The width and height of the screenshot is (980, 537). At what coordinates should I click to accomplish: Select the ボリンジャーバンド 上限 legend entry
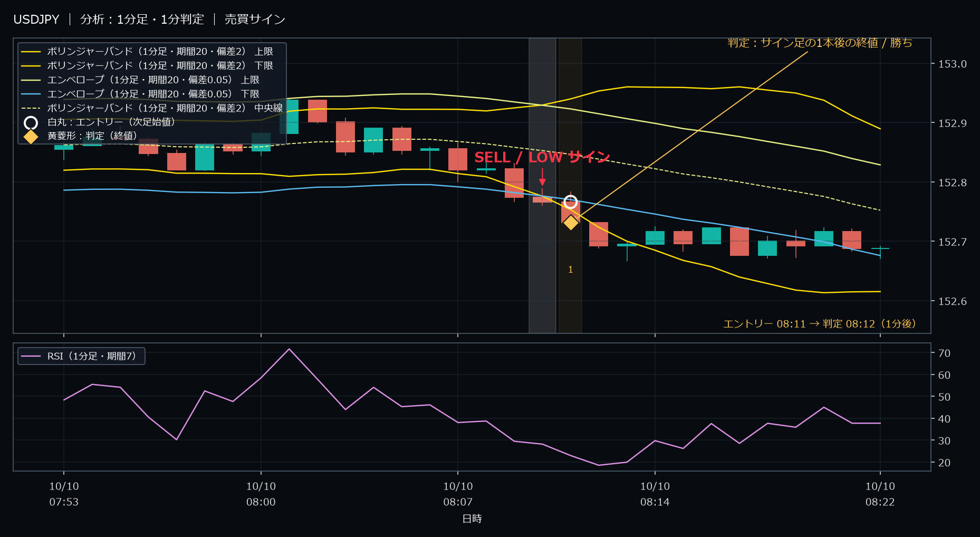point(147,51)
